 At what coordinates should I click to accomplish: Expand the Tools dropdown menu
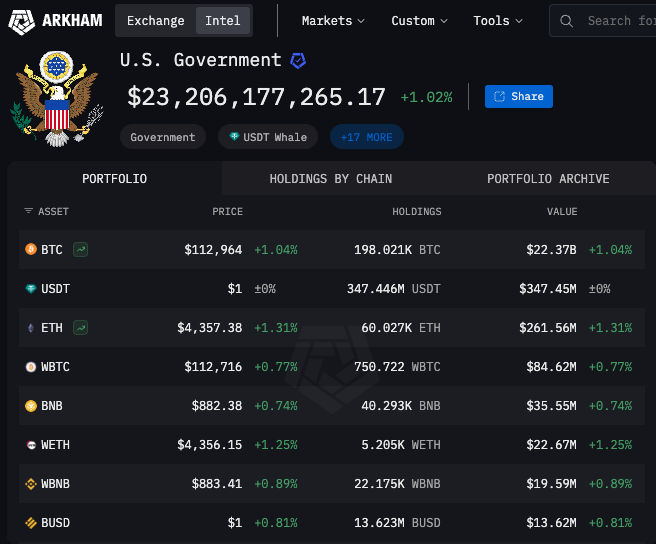point(498,21)
